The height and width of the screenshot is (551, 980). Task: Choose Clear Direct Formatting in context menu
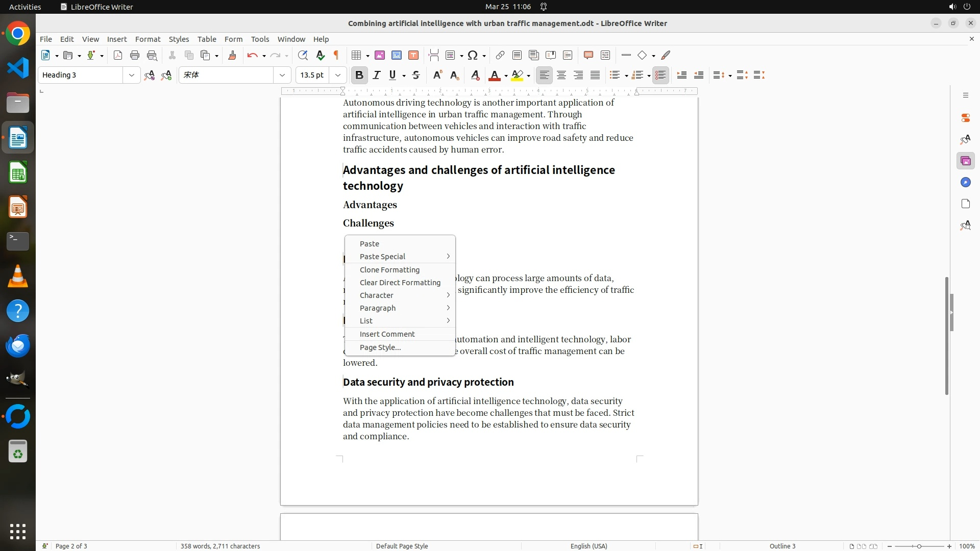click(400, 283)
